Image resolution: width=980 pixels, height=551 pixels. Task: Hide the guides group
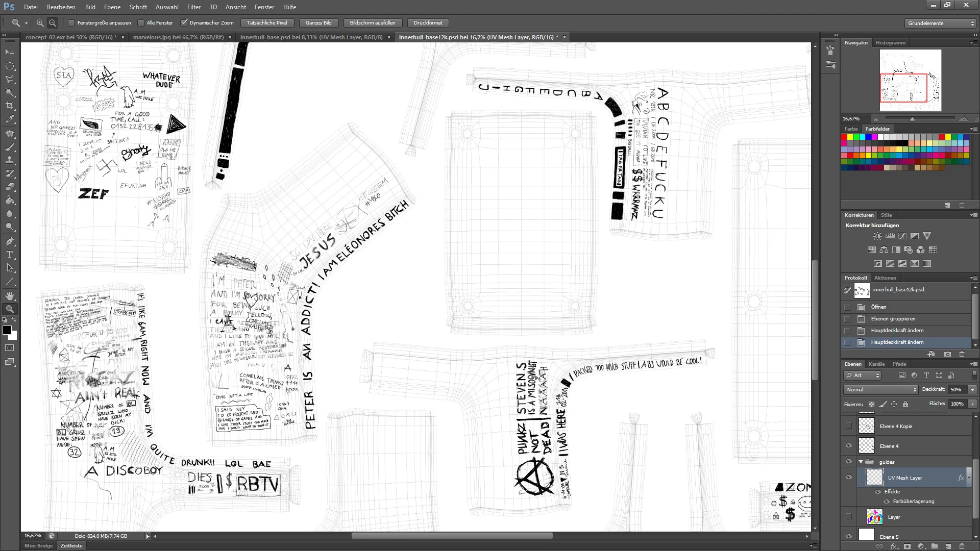849,462
